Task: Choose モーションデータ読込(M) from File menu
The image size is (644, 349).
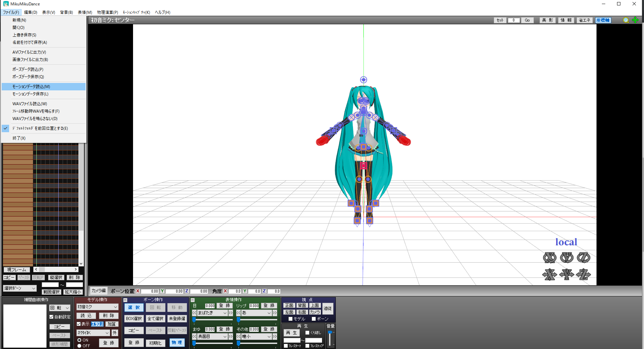Action: tap(43, 87)
